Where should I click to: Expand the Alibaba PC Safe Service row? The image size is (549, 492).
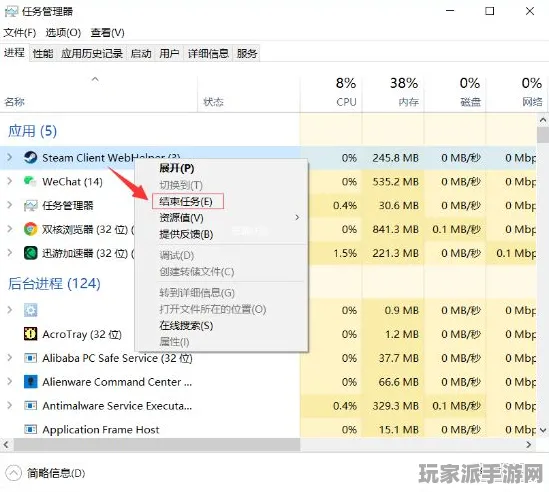9,358
